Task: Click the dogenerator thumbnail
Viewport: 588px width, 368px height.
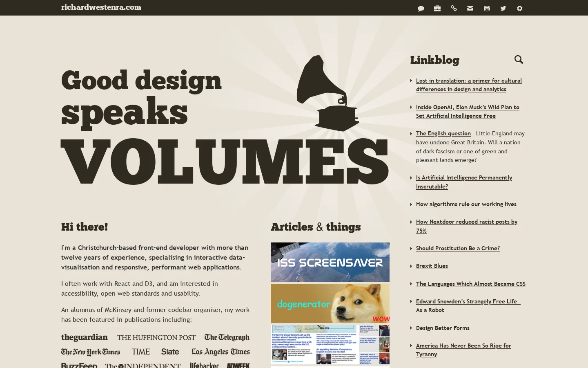Action: [x=330, y=303]
